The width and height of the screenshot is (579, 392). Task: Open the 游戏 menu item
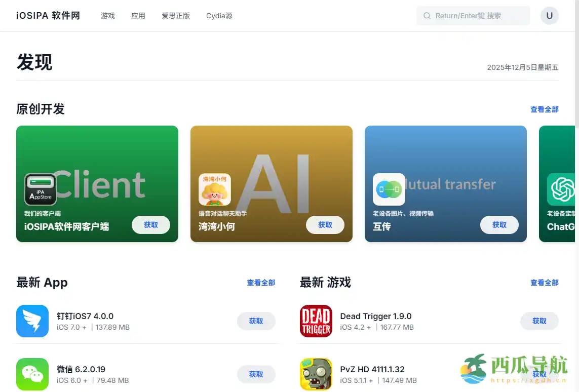(108, 16)
